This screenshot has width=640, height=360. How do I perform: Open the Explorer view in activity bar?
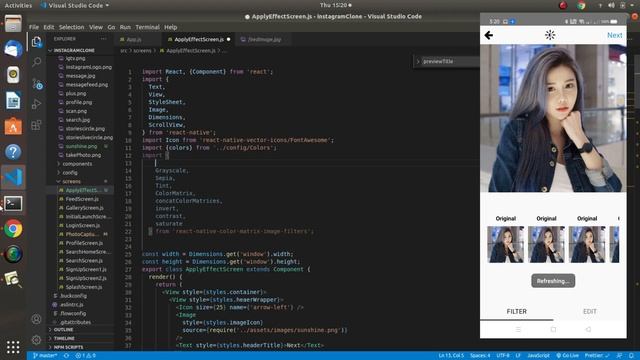tap(36, 42)
